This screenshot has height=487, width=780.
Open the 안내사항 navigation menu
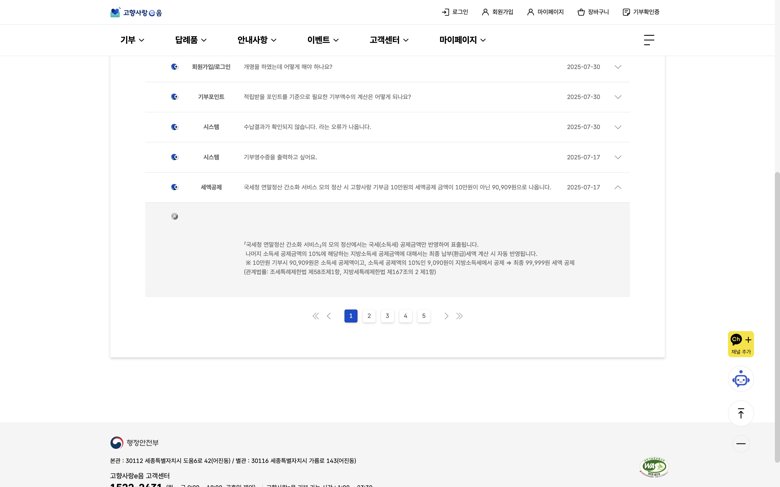pyautogui.click(x=257, y=40)
